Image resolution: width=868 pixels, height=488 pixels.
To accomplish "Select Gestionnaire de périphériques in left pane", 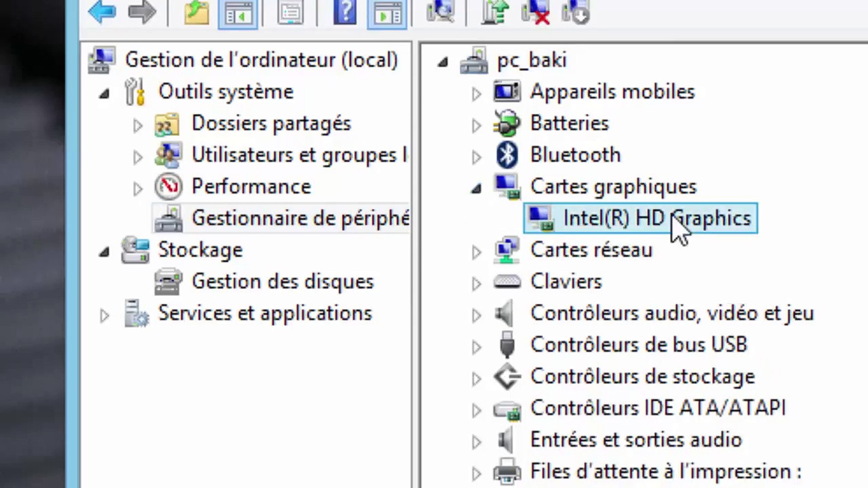I will 300,218.
